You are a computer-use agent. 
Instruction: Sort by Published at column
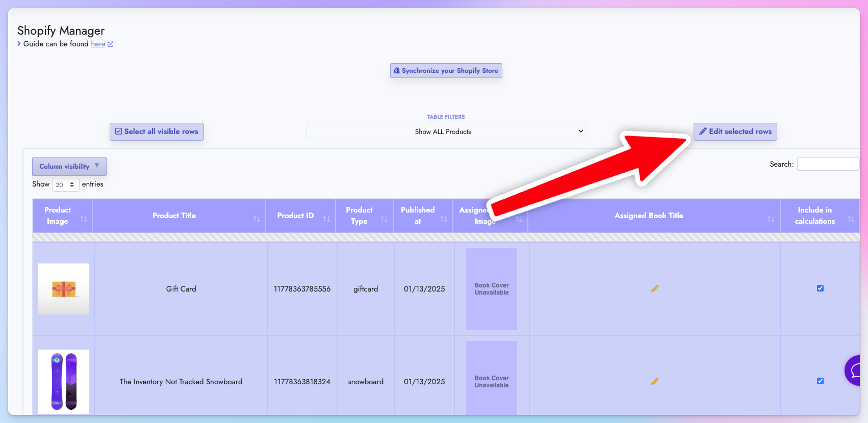[423, 216]
